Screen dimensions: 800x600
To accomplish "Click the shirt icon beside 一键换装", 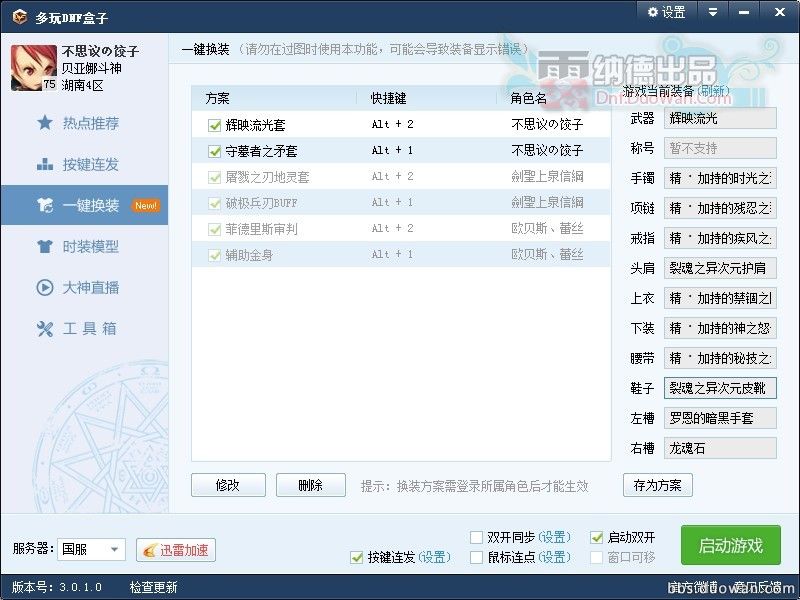I will coord(45,205).
